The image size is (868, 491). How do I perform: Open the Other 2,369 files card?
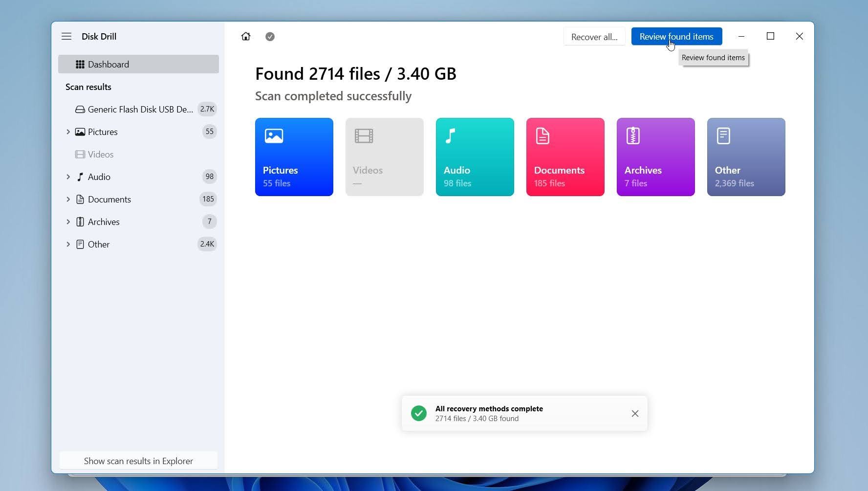pyautogui.click(x=746, y=157)
